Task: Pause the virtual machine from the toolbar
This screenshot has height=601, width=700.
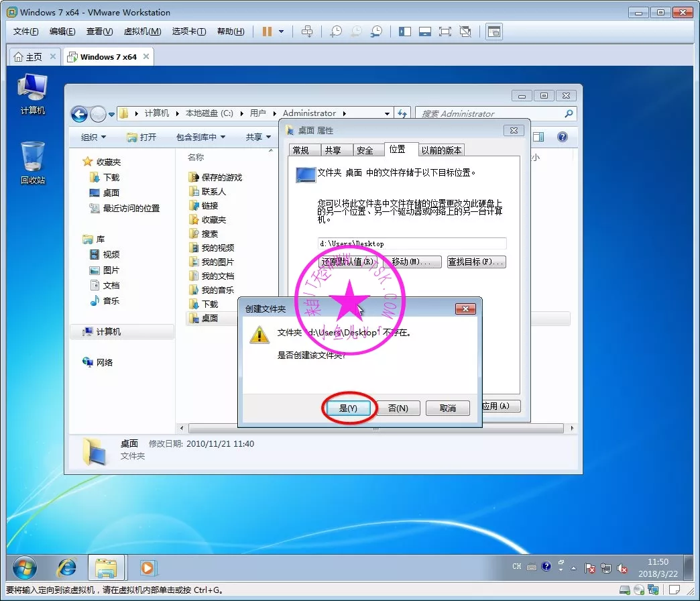Action: (x=267, y=32)
